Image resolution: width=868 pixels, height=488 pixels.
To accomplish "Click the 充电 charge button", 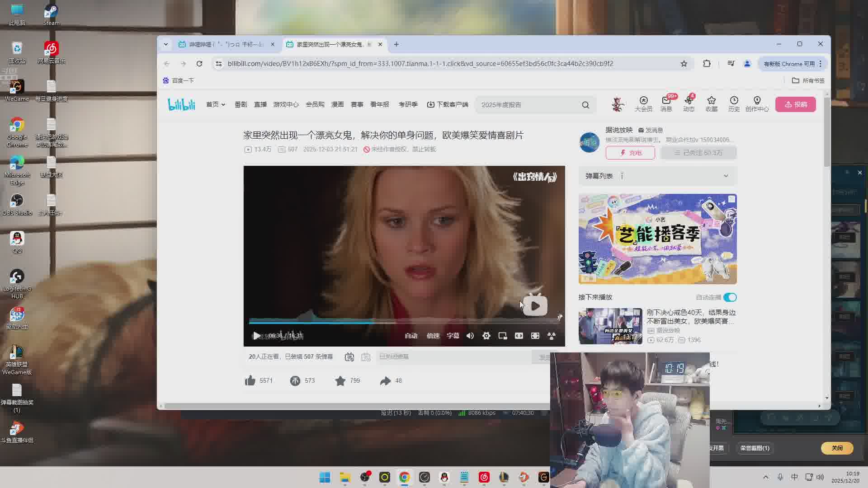I will 630,153.
